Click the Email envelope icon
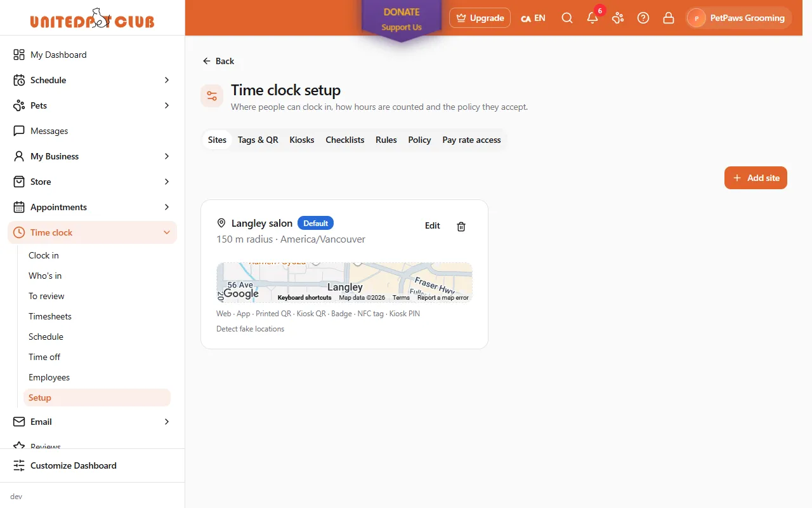This screenshot has height=508, width=812. [19, 422]
